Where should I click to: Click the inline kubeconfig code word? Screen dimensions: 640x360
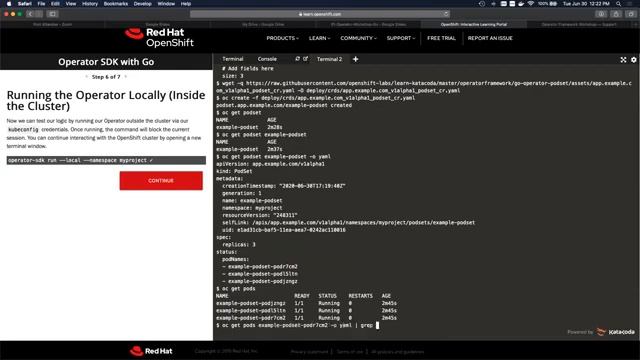(x=23, y=129)
